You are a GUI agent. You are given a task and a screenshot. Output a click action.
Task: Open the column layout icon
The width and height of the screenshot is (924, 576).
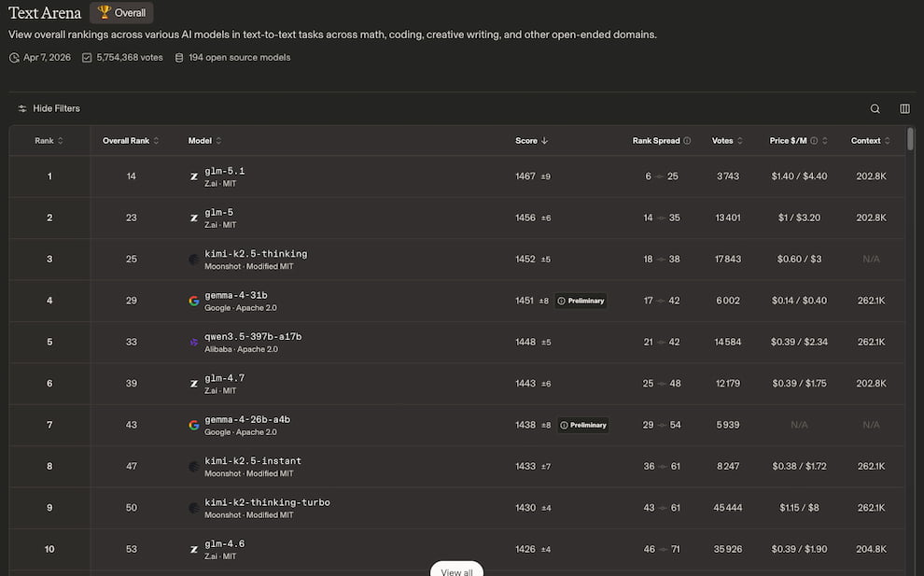point(904,108)
